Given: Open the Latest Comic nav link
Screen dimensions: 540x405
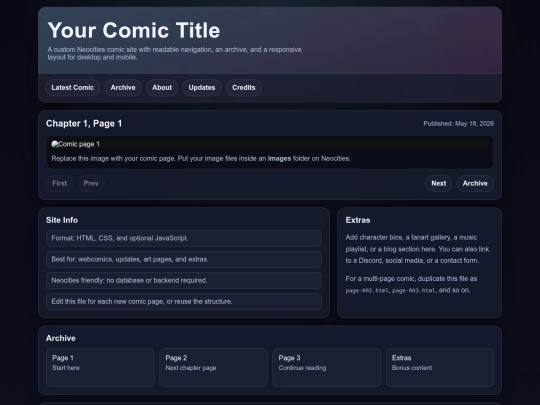Looking at the screenshot, I should tap(72, 87).
